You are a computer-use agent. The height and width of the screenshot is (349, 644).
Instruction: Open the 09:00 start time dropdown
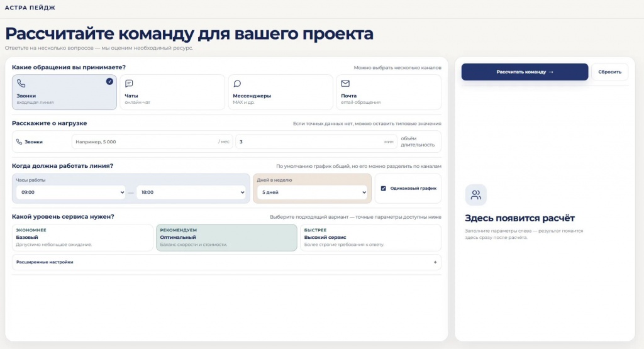pos(70,192)
